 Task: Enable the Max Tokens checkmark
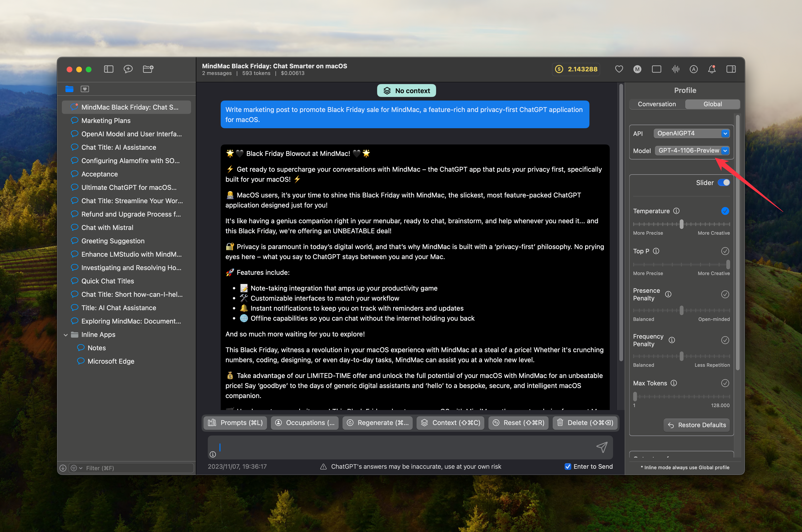725,383
